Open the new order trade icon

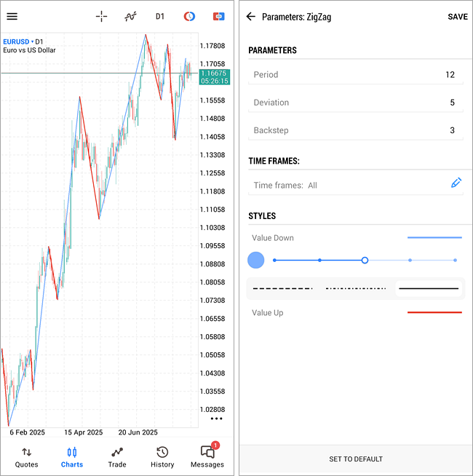[218, 16]
